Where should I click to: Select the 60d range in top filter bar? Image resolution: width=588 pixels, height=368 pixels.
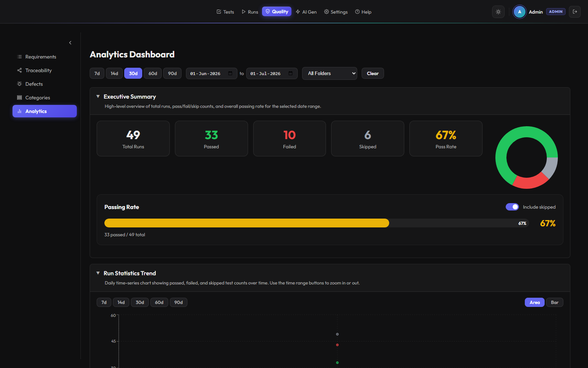[x=153, y=73]
